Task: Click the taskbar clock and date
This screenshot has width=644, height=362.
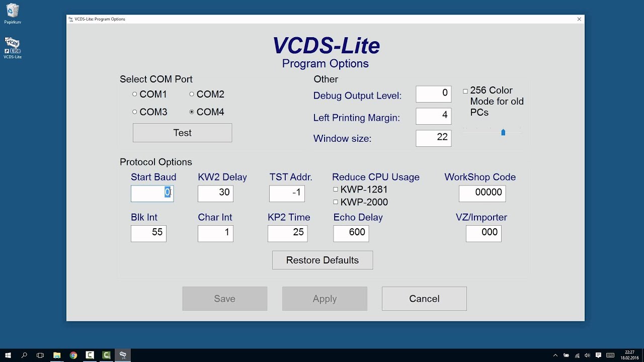Action: pos(629,355)
